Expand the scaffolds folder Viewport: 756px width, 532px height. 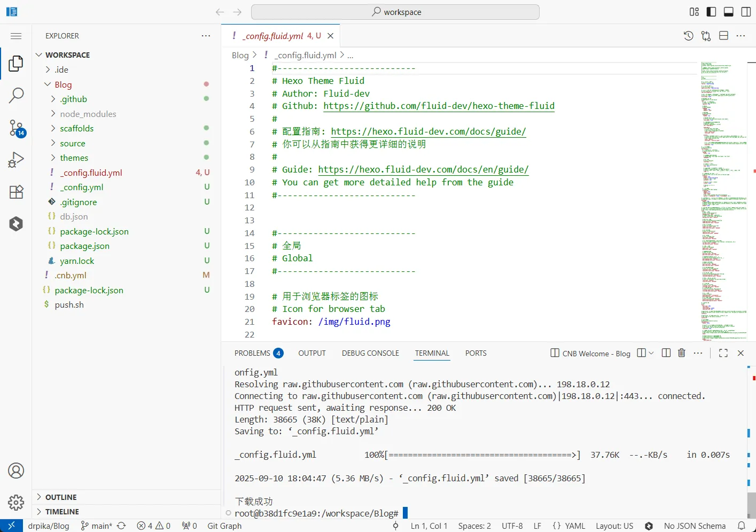point(77,128)
